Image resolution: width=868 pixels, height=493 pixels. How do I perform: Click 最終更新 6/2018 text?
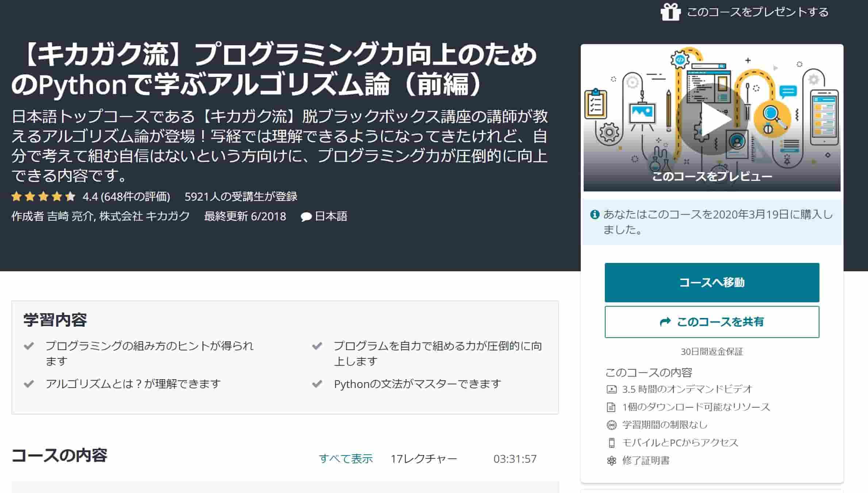[245, 216]
